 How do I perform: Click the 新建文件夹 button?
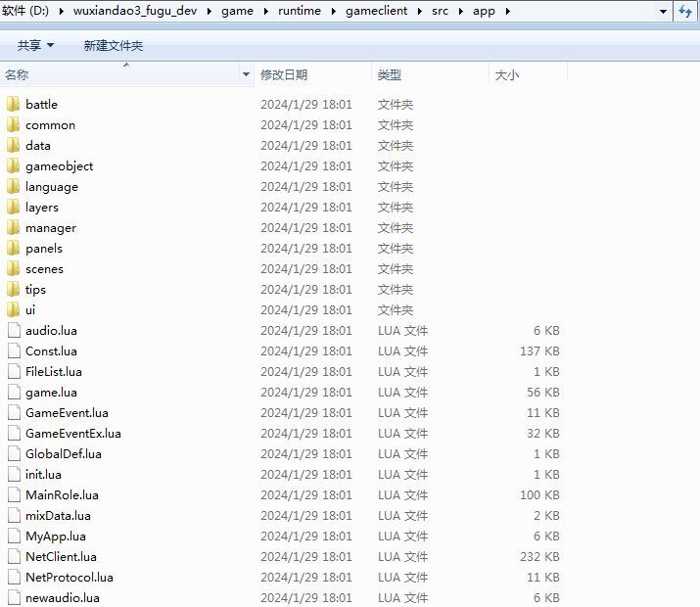coord(114,46)
